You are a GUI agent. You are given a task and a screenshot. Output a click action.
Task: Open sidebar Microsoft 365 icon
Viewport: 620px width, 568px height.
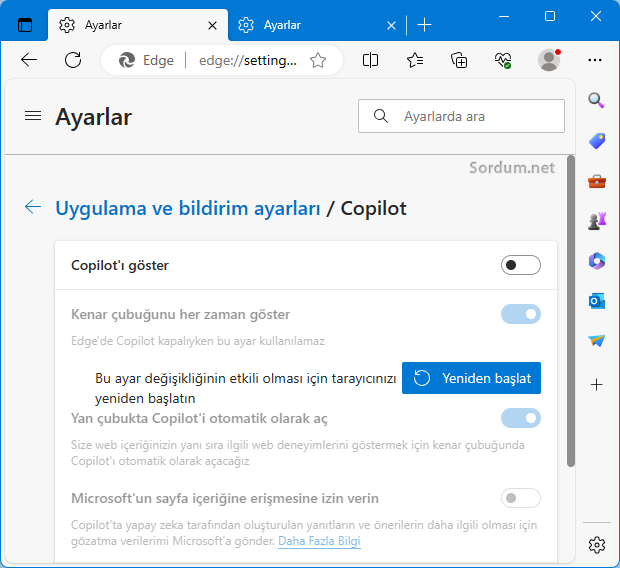597,261
